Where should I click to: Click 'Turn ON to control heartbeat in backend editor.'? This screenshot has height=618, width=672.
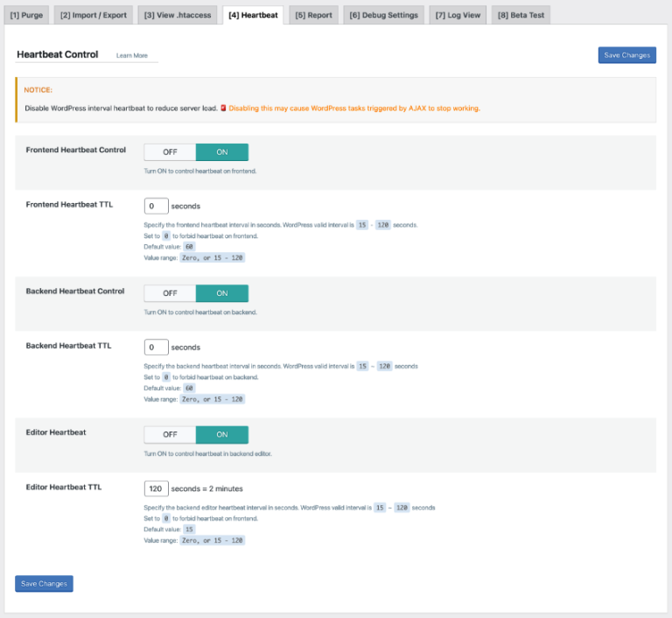click(x=208, y=453)
